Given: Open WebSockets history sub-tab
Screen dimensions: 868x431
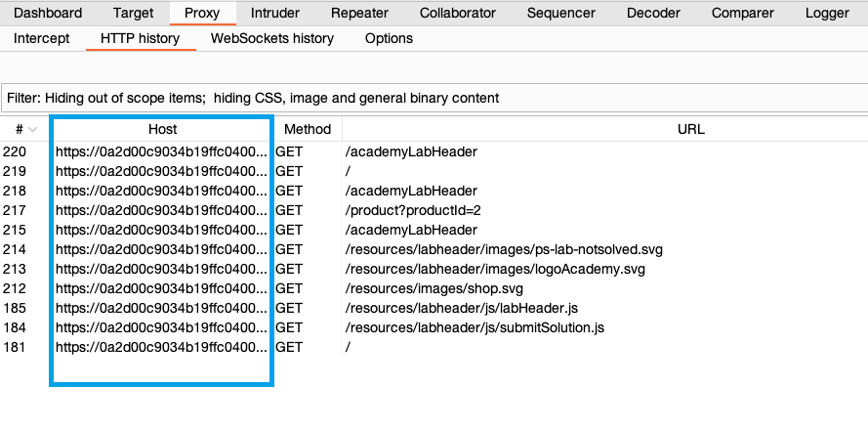Looking at the screenshot, I should [272, 38].
